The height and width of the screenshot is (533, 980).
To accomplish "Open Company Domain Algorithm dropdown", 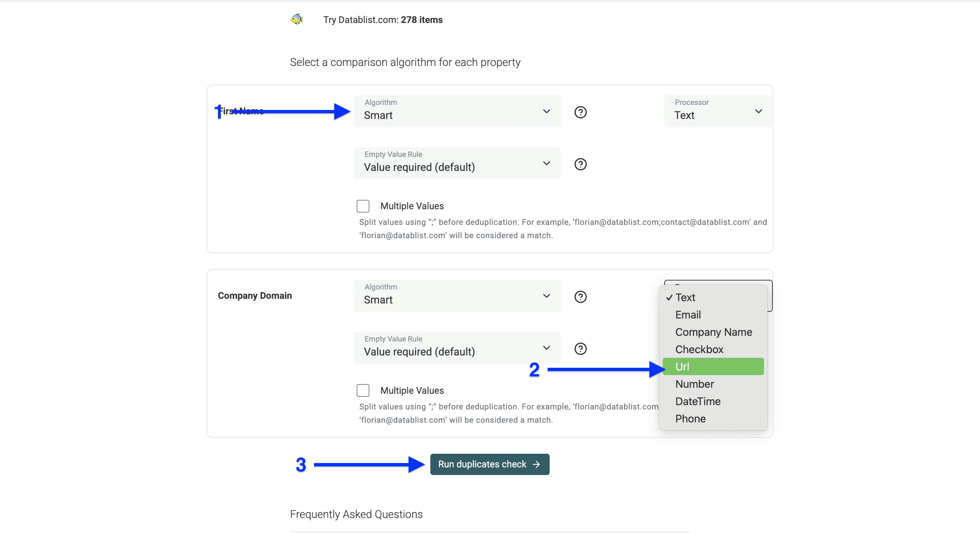I will point(457,296).
